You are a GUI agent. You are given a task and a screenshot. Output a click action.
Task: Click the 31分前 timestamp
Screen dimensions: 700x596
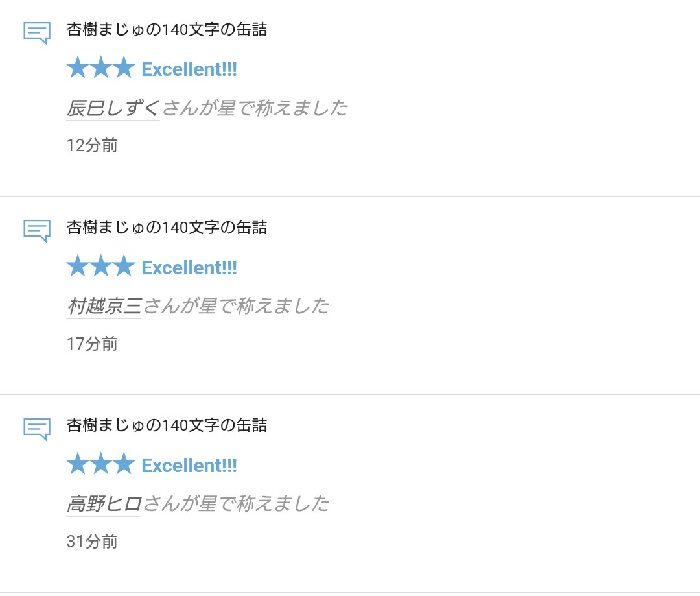click(92, 541)
